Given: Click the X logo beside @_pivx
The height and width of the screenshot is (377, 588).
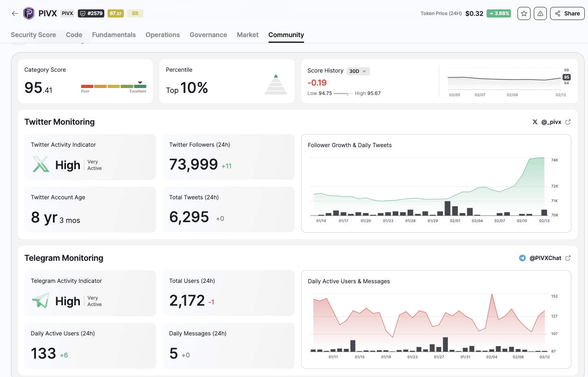Looking at the screenshot, I should click(x=535, y=122).
